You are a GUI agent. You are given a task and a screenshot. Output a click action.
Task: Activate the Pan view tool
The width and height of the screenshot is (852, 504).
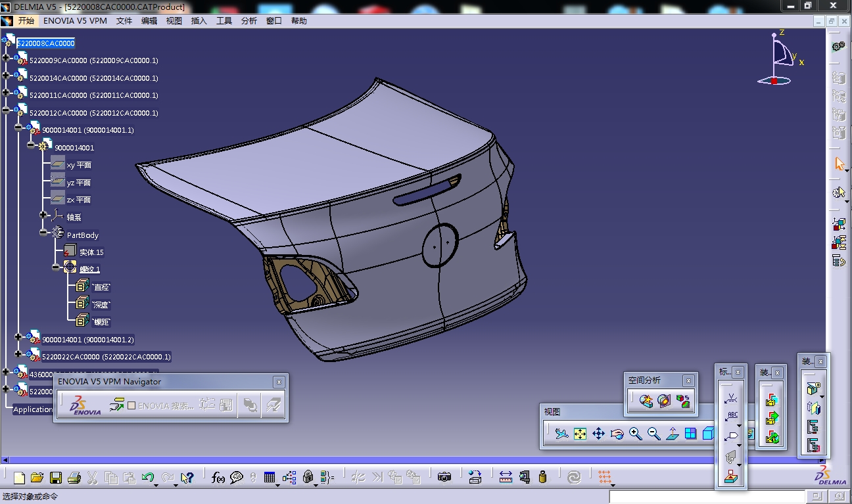(598, 434)
